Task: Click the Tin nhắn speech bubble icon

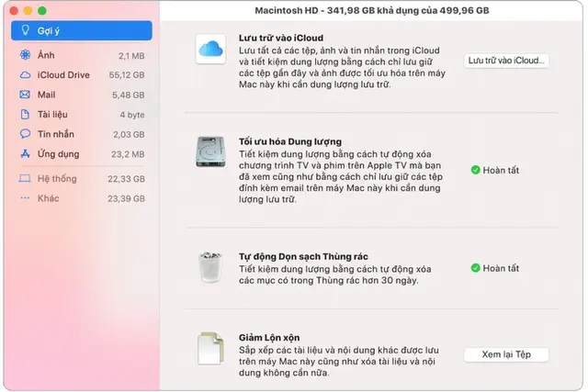Action: tap(25, 134)
